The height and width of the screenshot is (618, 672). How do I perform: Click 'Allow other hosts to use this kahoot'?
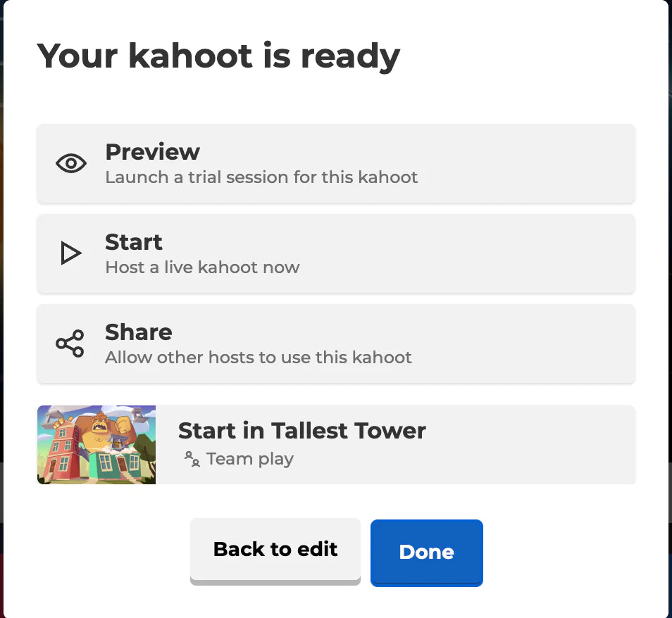259,358
